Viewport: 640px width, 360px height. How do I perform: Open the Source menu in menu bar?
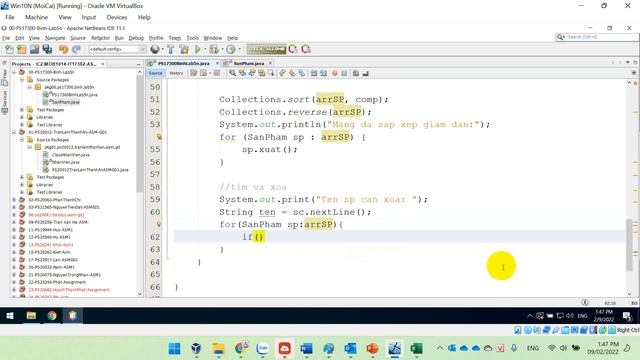[x=78, y=38]
